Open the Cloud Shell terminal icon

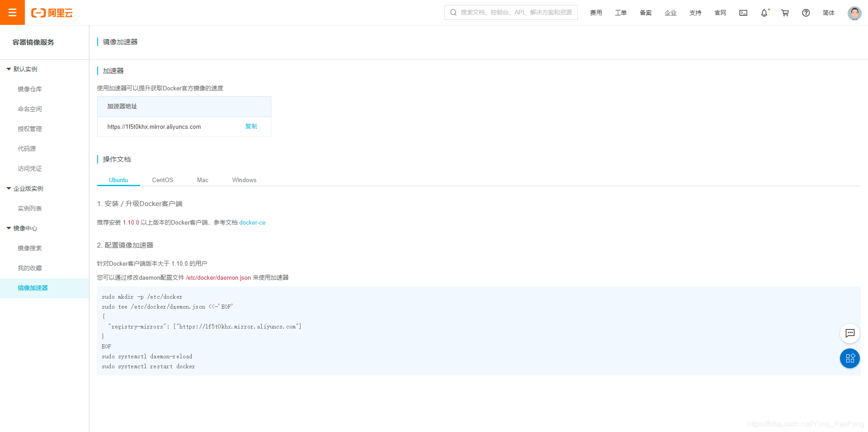click(743, 13)
